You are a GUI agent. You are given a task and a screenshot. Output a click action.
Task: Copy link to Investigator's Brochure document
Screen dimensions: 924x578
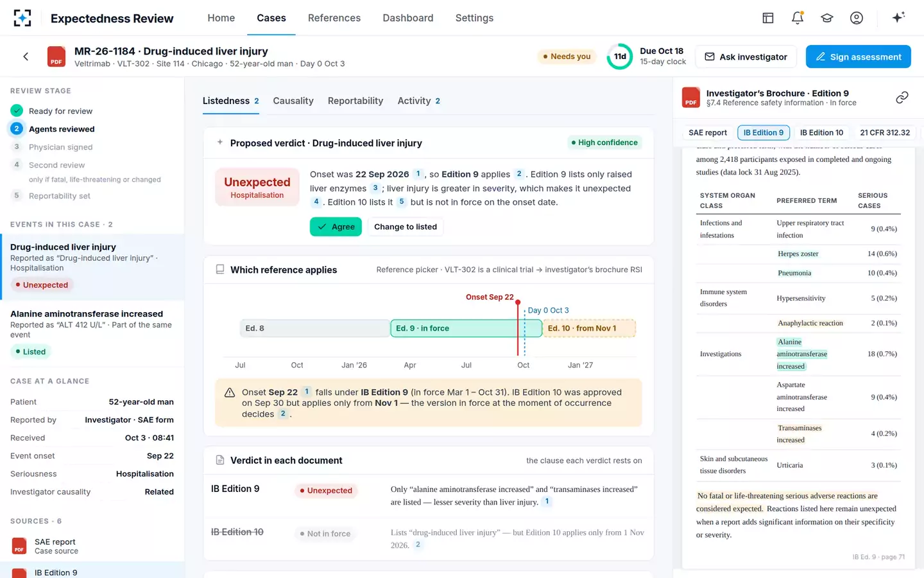[902, 98]
